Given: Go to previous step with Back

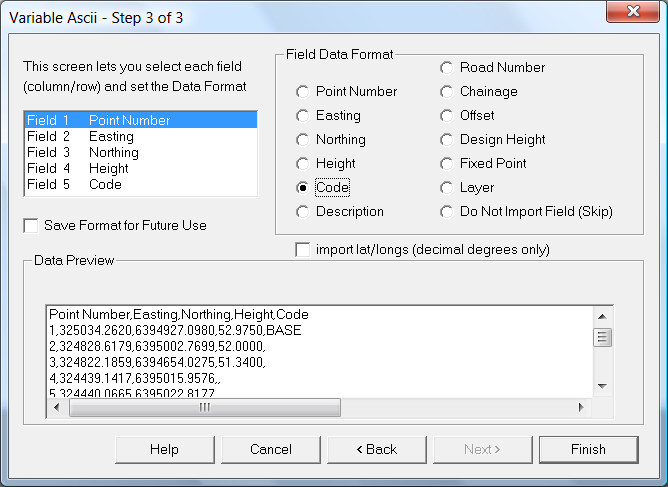Looking at the screenshot, I should [376, 450].
